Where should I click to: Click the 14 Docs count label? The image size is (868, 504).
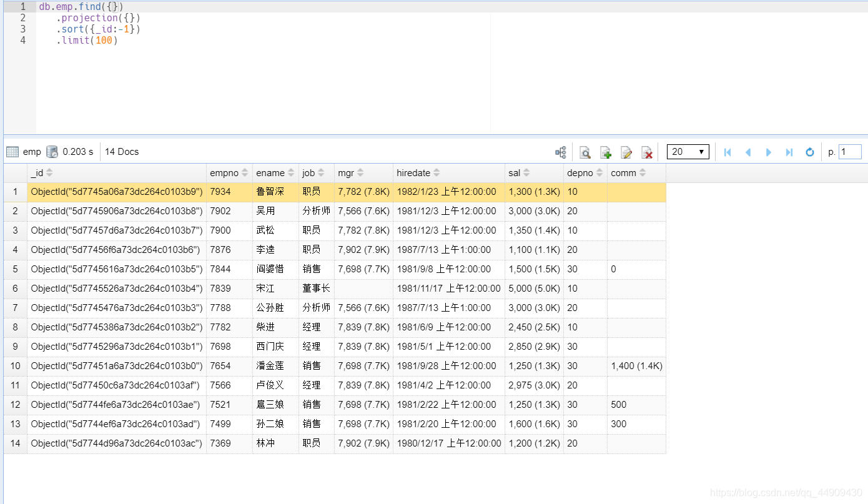point(122,152)
